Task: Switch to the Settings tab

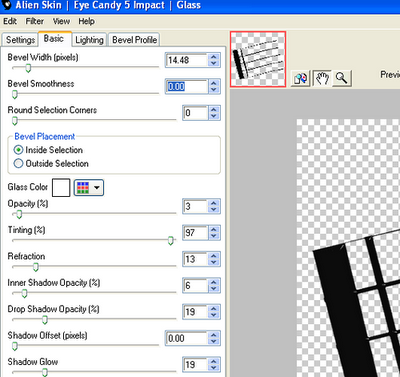Action: point(20,40)
